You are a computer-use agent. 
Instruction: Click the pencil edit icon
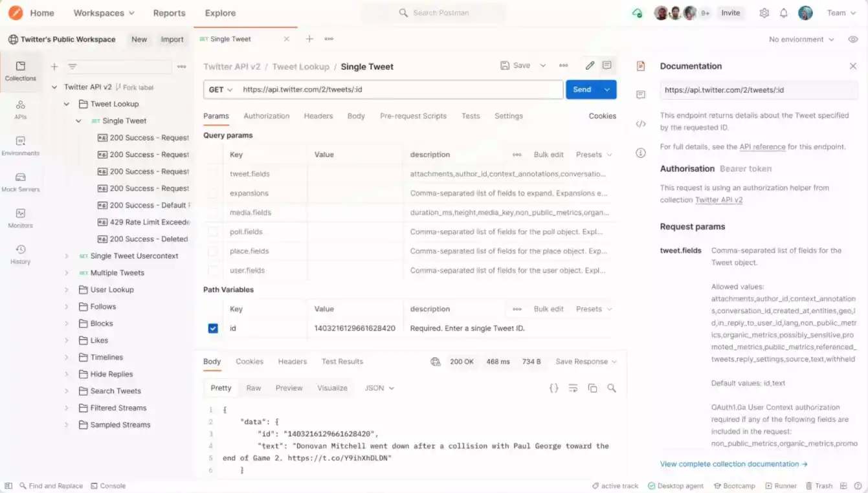[590, 65]
